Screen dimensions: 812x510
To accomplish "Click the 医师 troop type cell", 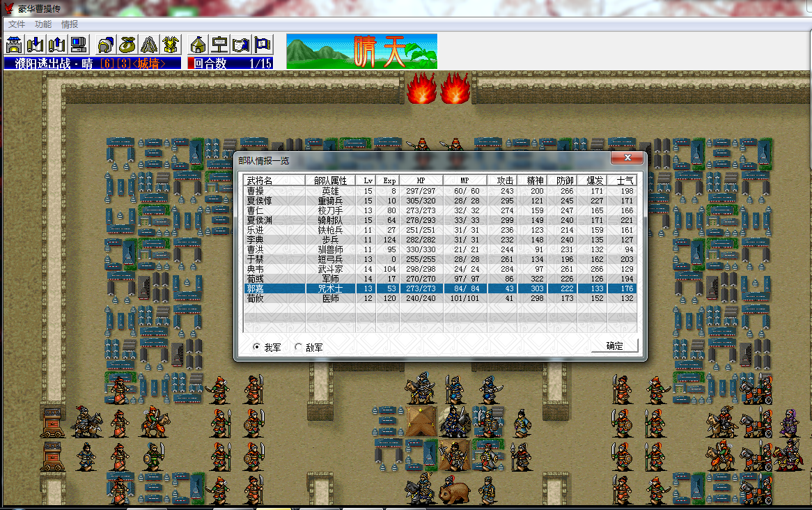I will coord(330,298).
